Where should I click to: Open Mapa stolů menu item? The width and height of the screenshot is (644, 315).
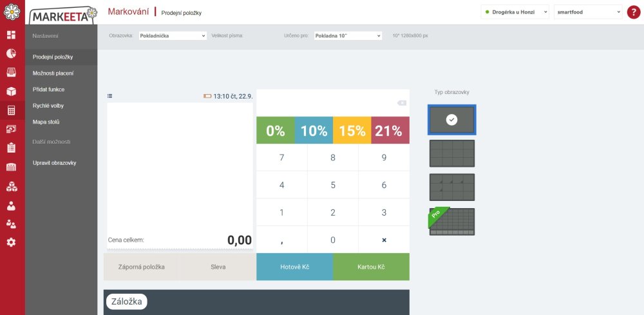click(61, 122)
